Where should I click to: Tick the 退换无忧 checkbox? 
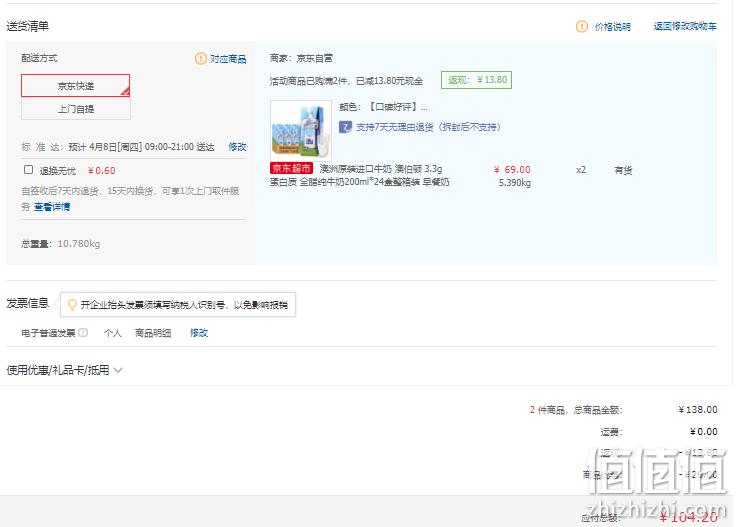pos(28,169)
